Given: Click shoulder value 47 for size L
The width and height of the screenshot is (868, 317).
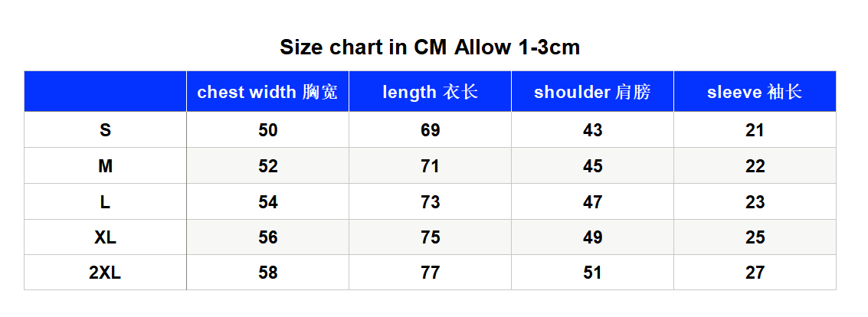Looking at the screenshot, I should [592, 202].
